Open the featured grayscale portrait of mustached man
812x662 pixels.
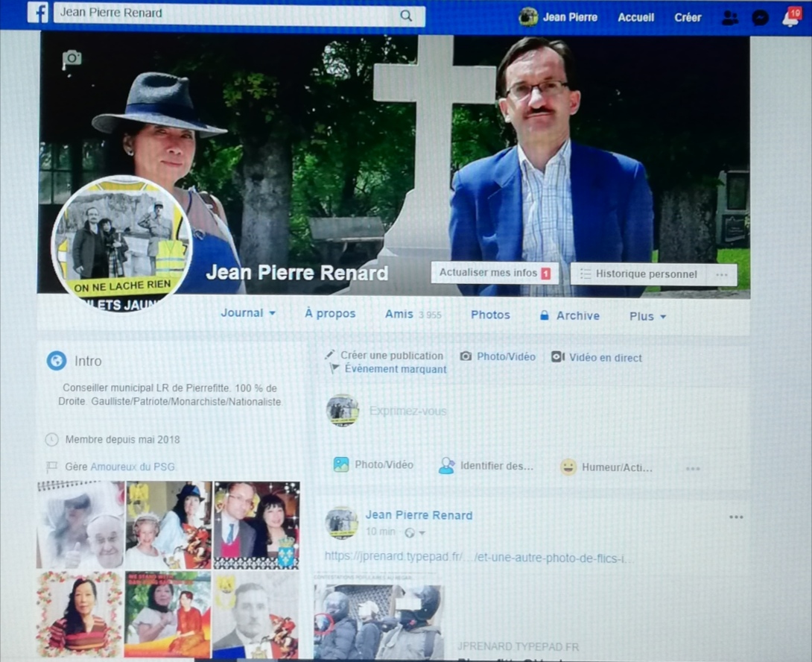point(256,615)
